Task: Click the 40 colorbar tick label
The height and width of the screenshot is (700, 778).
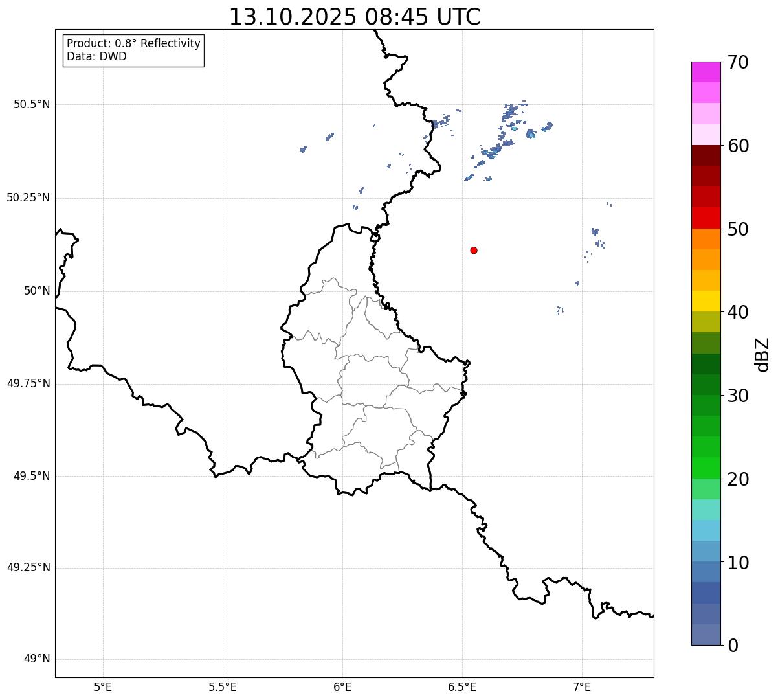Action: coord(739,312)
